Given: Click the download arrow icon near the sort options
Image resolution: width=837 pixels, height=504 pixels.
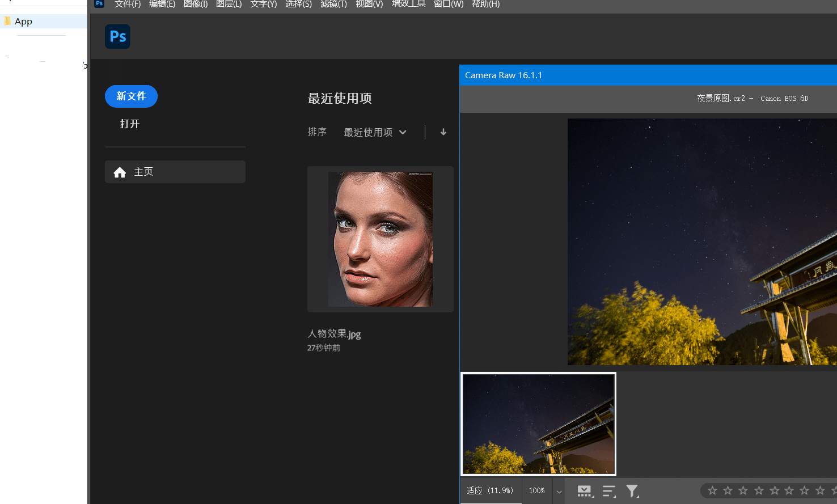Looking at the screenshot, I should tap(443, 132).
